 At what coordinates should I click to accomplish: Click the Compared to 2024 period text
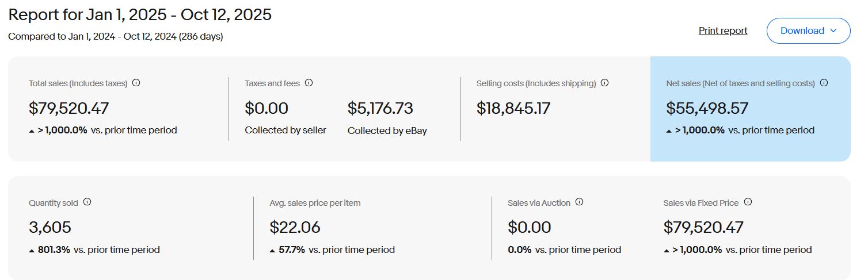tap(116, 36)
